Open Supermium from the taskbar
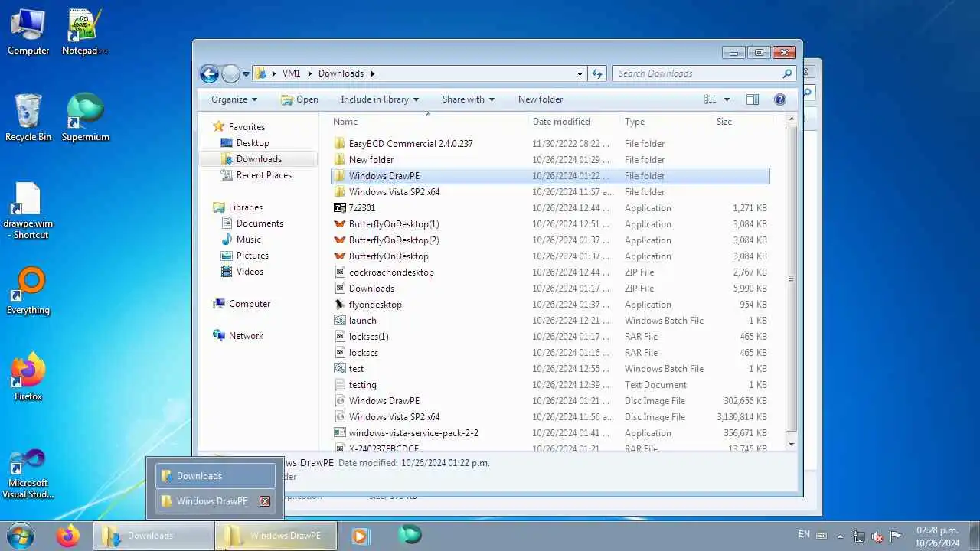Screen dimensions: 980x551 [x=410, y=535]
